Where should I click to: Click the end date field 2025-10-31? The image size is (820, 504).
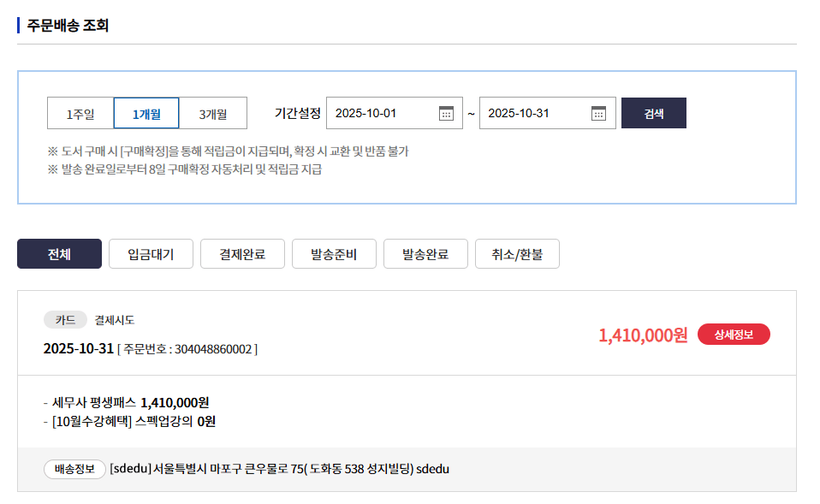coord(533,113)
